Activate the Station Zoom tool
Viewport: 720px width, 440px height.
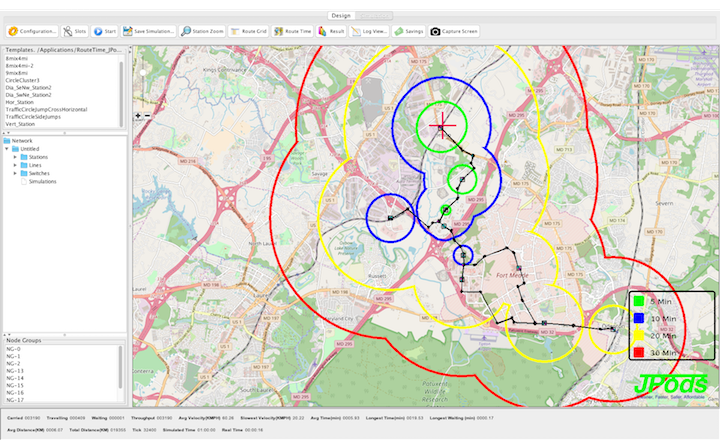pyautogui.click(x=203, y=31)
